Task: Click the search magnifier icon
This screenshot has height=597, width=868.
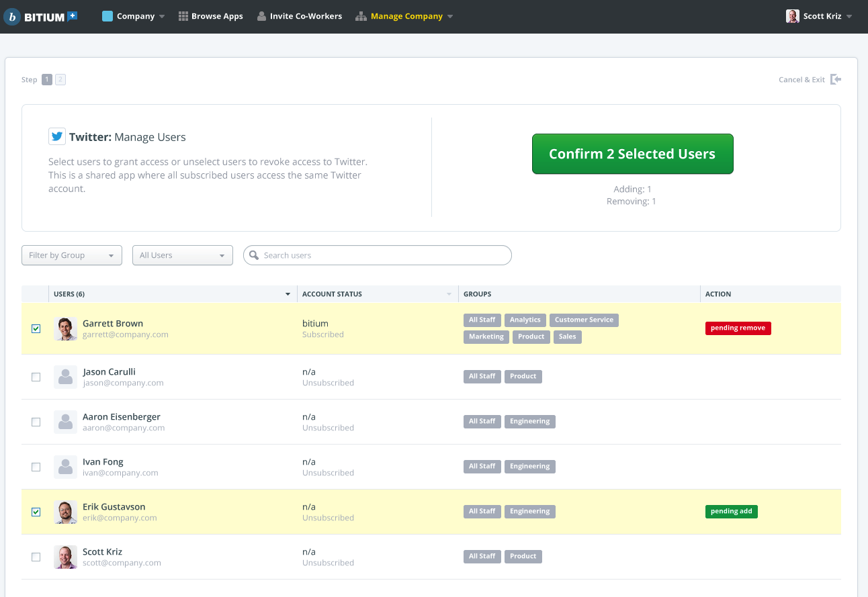Action: click(254, 255)
